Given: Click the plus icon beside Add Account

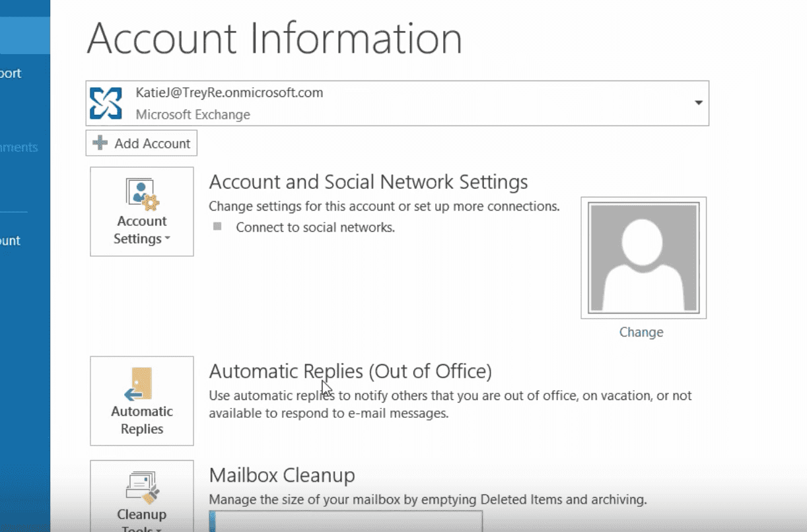Looking at the screenshot, I should point(100,143).
